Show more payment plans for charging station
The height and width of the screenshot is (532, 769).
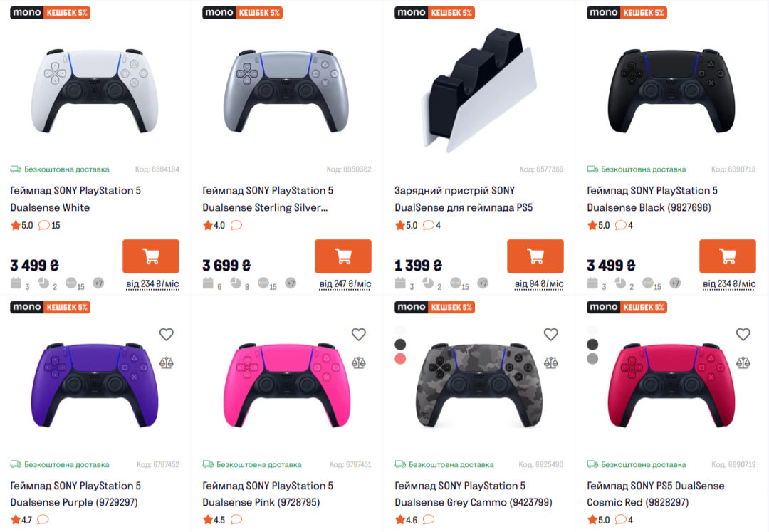pos(483,283)
